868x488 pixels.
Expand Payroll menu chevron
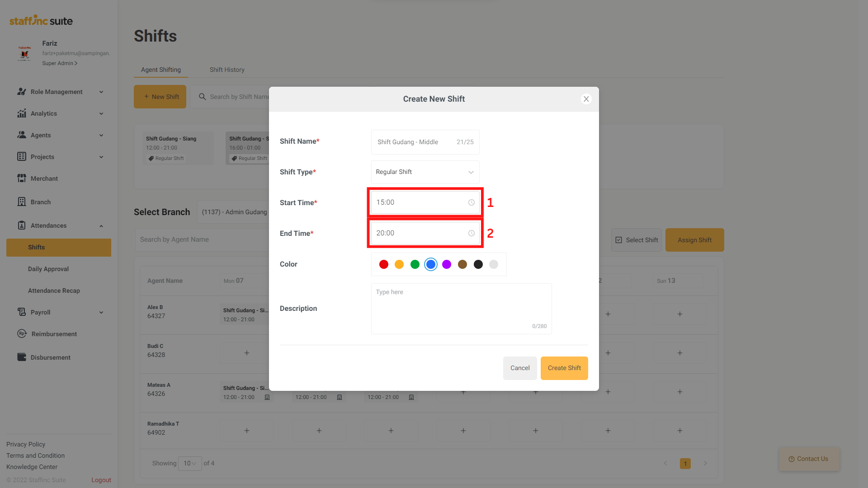(101, 312)
